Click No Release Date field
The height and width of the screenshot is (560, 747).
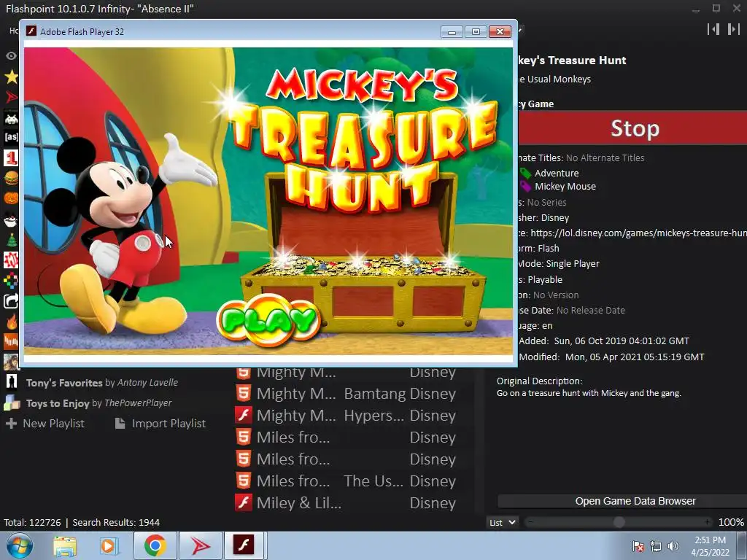(x=591, y=310)
